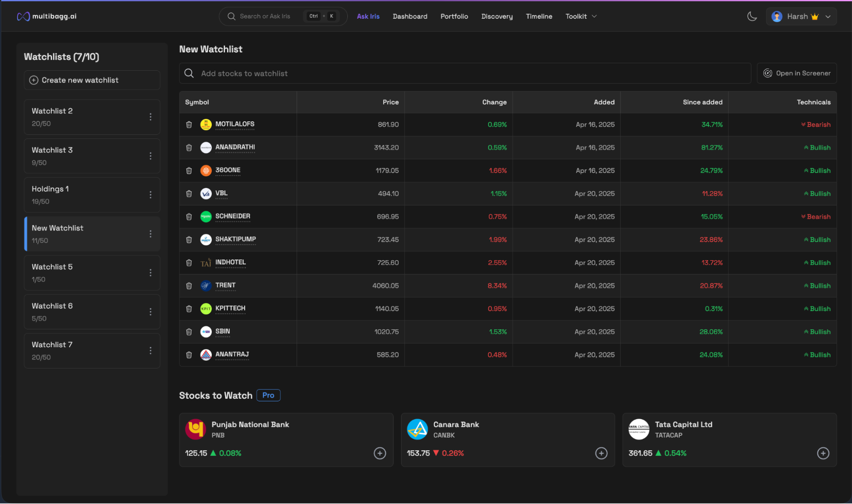852x504 pixels.
Task: Delete MOTILALOFS row with trash icon
Action: click(189, 124)
